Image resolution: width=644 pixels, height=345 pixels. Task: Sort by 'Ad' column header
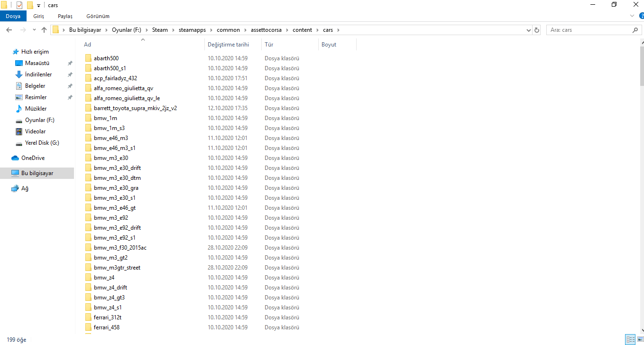(142, 45)
